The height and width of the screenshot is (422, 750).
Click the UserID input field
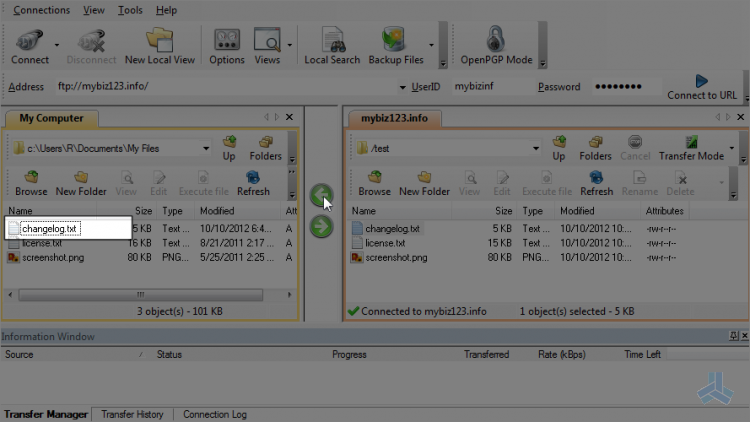[491, 87]
